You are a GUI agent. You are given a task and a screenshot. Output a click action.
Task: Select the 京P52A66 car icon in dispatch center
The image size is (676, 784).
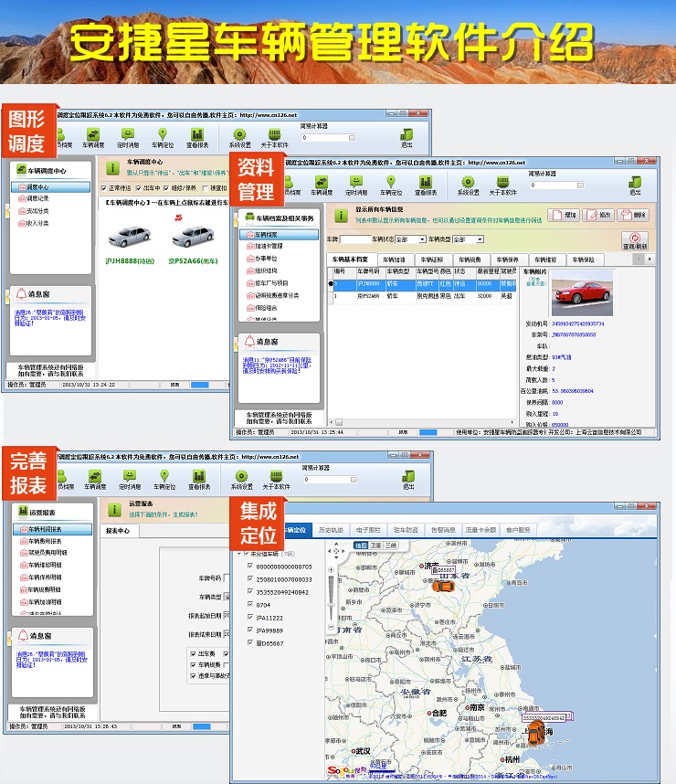pos(193,237)
